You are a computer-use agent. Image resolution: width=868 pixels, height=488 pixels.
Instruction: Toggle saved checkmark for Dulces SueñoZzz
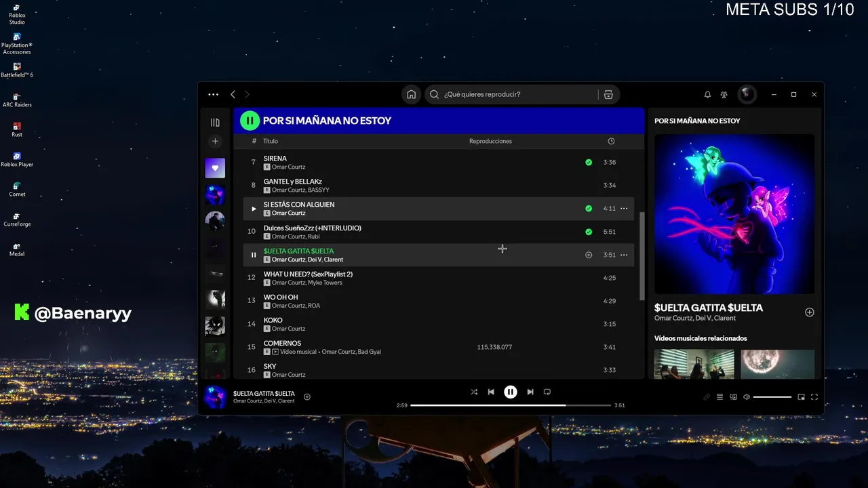(x=589, y=232)
